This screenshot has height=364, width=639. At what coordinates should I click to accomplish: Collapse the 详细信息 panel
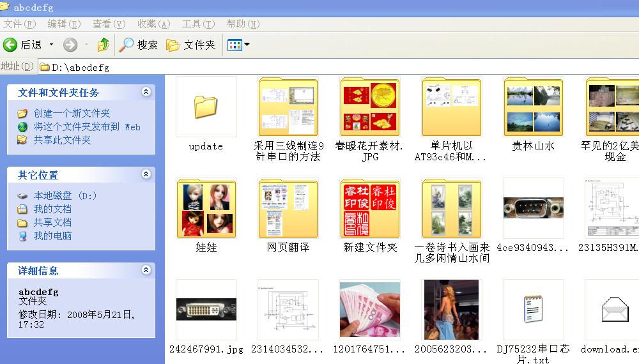click(146, 270)
